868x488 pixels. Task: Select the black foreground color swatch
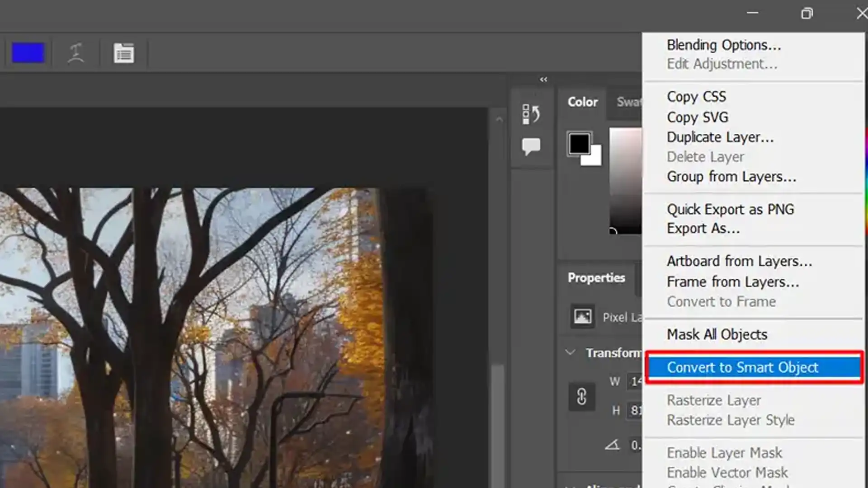click(579, 142)
